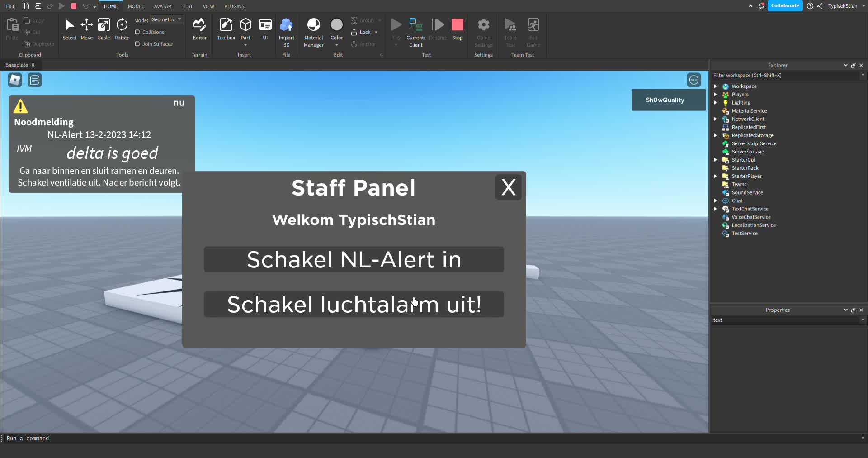Open the Color picker swatch

click(337, 25)
